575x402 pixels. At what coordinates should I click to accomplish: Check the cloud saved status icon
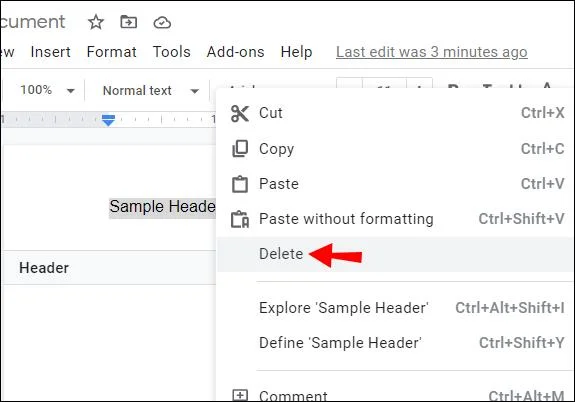[162, 23]
